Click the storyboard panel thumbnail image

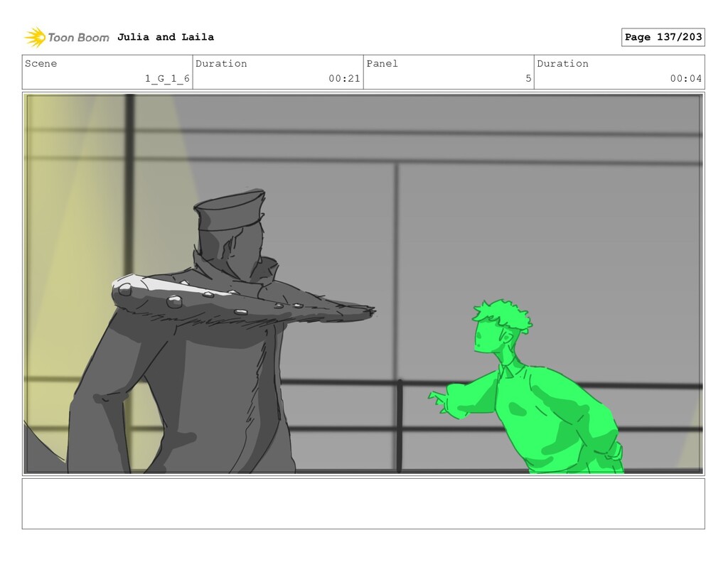tap(363, 284)
